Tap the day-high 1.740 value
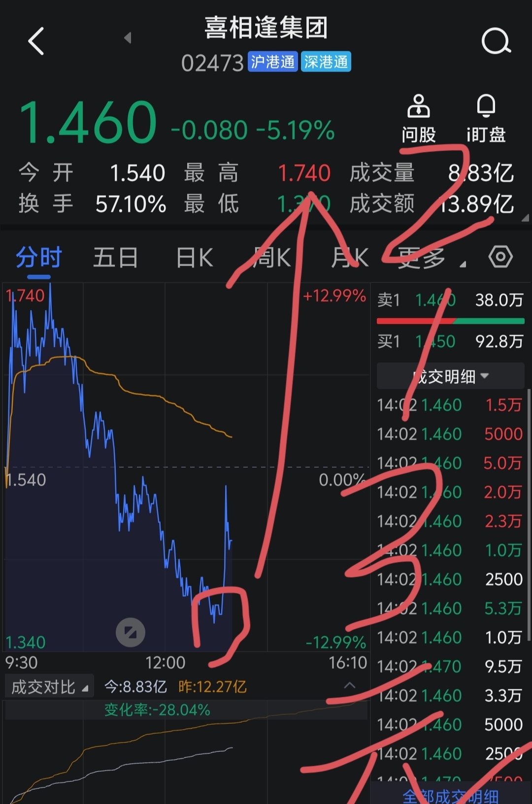 tap(304, 173)
